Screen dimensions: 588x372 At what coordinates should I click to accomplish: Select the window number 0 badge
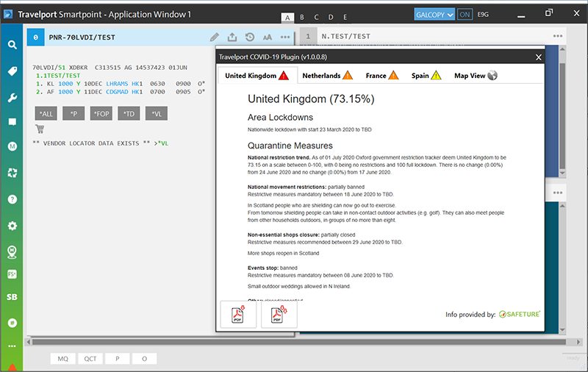pyautogui.click(x=35, y=37)
